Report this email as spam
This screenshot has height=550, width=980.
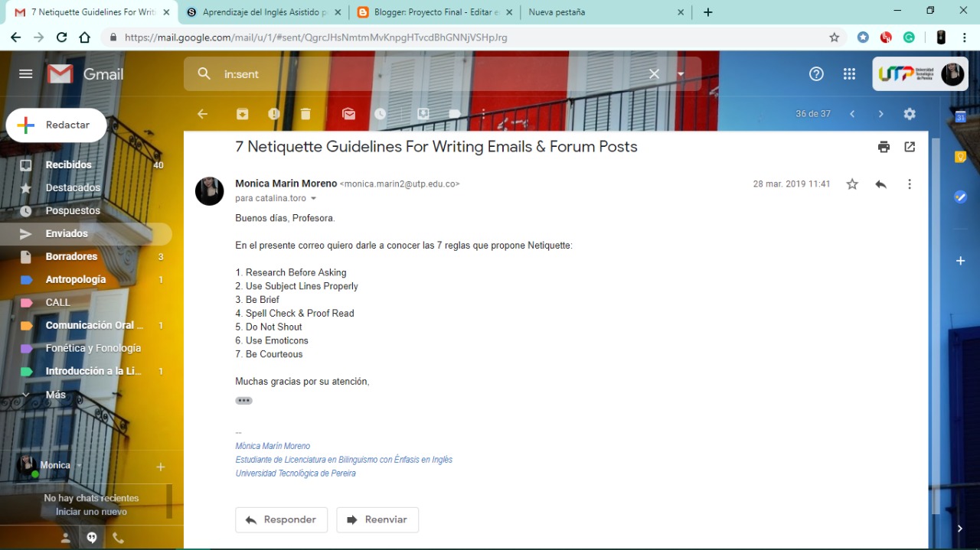click(x=273, y=113)
